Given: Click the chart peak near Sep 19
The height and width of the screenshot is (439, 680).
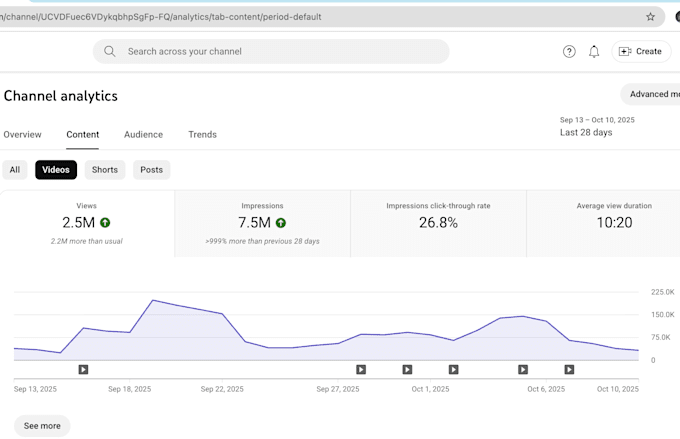Looking at the screenshot, I should [x=153, y=300].
